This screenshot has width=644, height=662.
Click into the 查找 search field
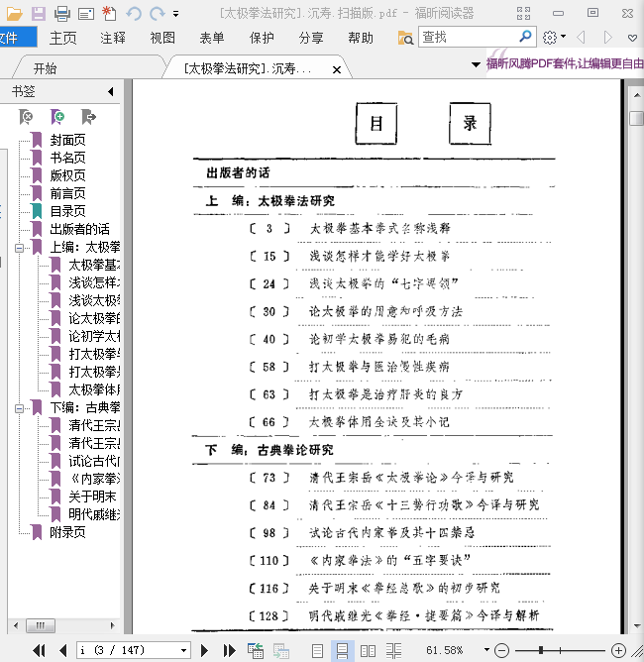(x=468, y=37)
